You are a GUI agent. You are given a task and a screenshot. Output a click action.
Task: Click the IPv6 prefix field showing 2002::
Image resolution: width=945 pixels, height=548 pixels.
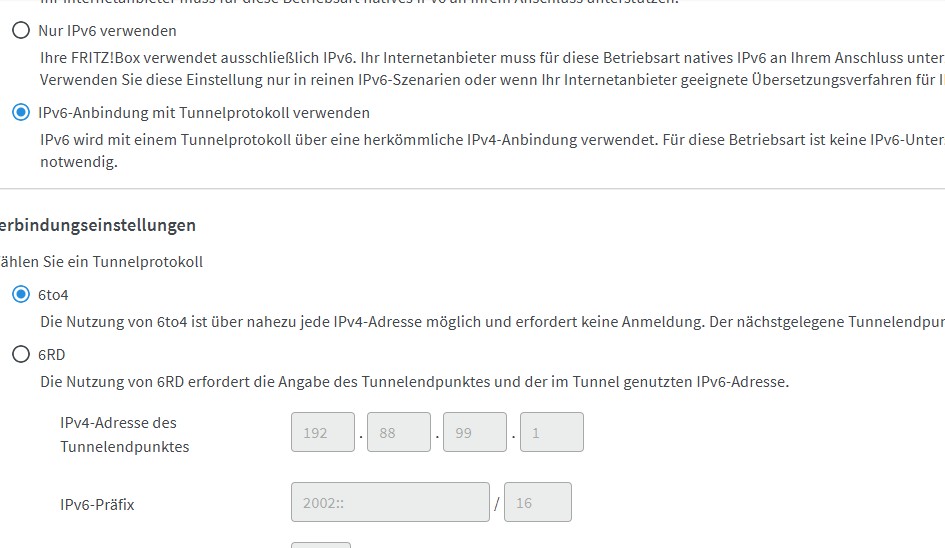coord(390,502)
